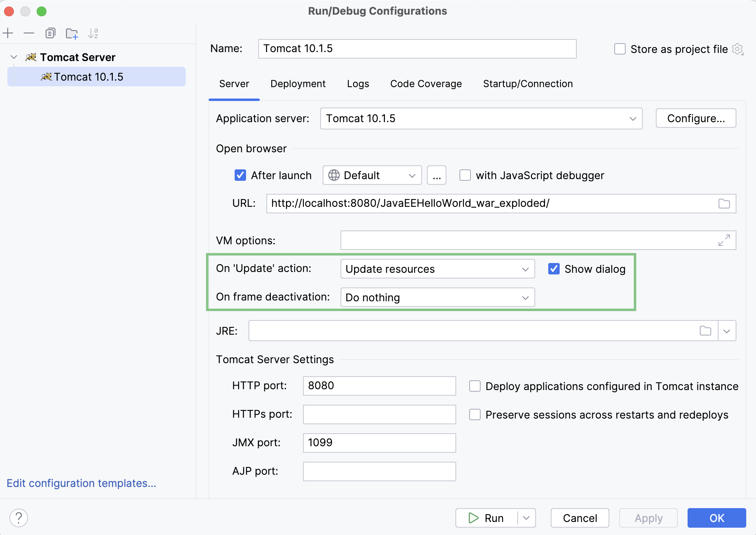This screenshot has height=535, width=756.
Task: Click the Cancel button
Action: (x=580, y=518)
